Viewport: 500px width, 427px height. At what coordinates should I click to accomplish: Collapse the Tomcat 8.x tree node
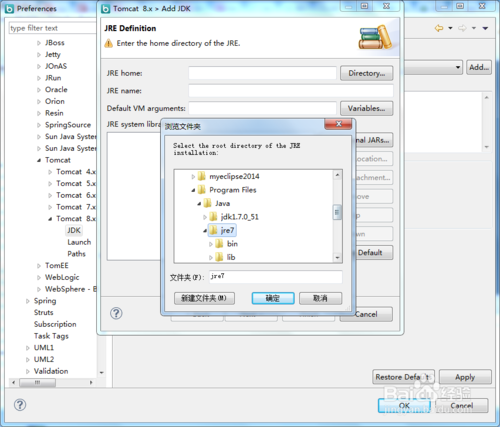click(50, 219)
